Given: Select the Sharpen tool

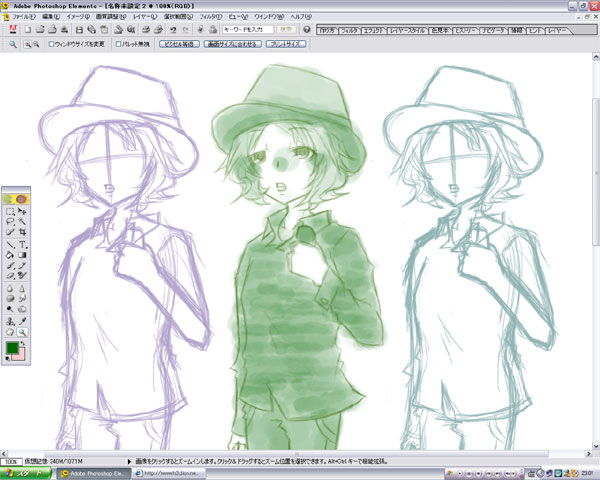Looking at the screenshot, I should 22,288.
